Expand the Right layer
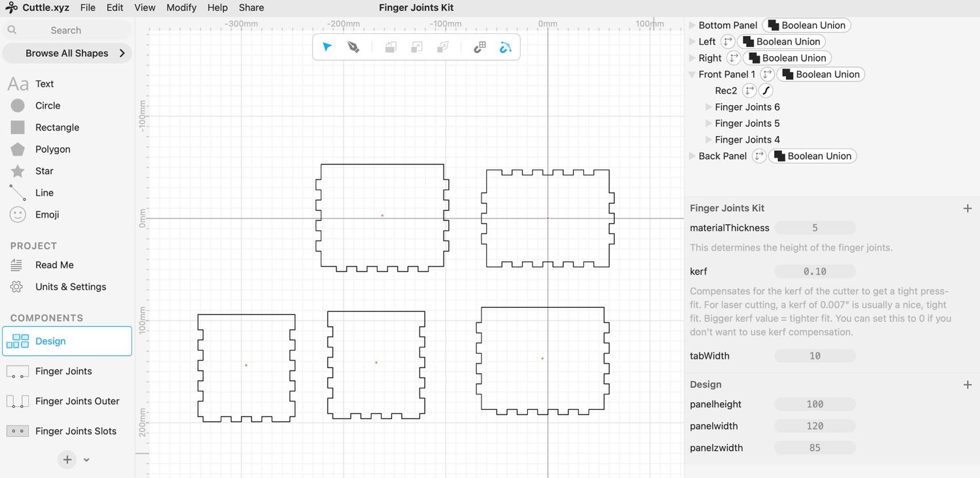 point(692,58)
